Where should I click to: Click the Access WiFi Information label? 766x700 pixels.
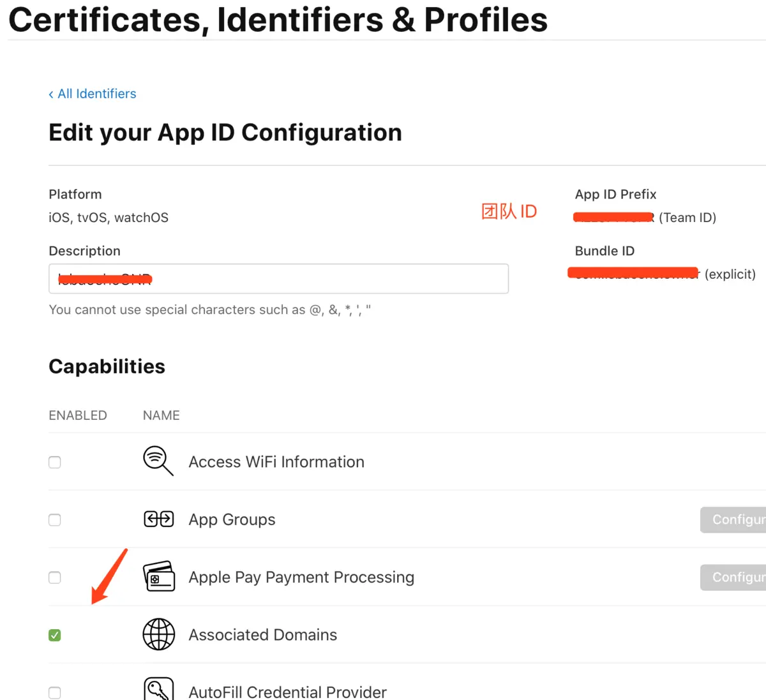click(x=276, y=462)
